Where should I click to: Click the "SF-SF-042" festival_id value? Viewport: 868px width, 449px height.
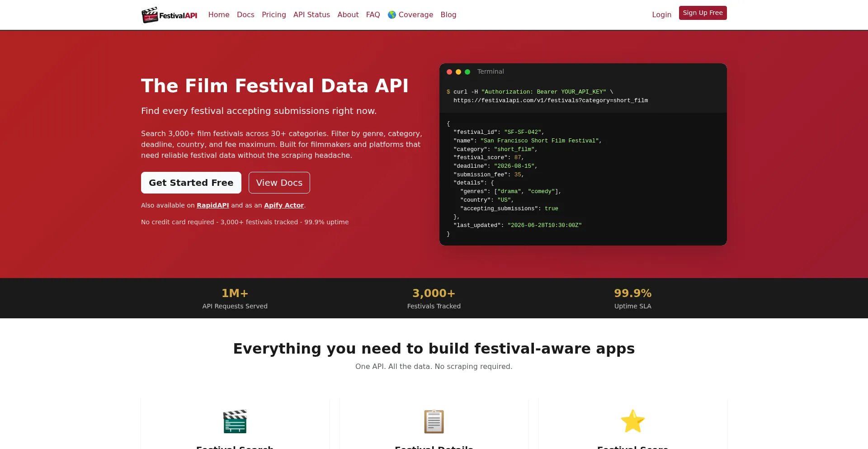[523, 132]
